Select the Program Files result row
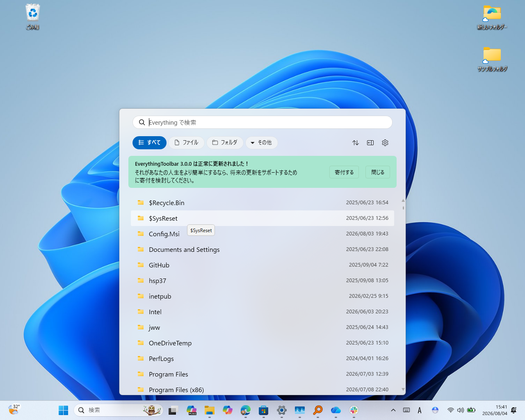 coord(262,374)
